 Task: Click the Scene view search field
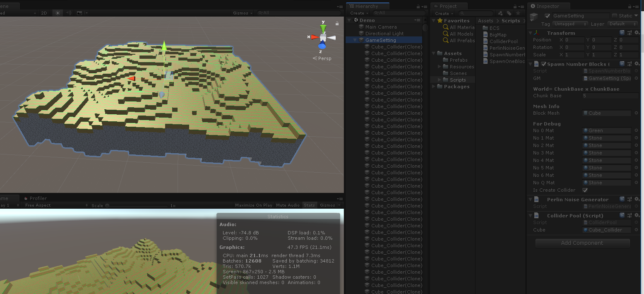pyautogui.click(x=298, y=13)
